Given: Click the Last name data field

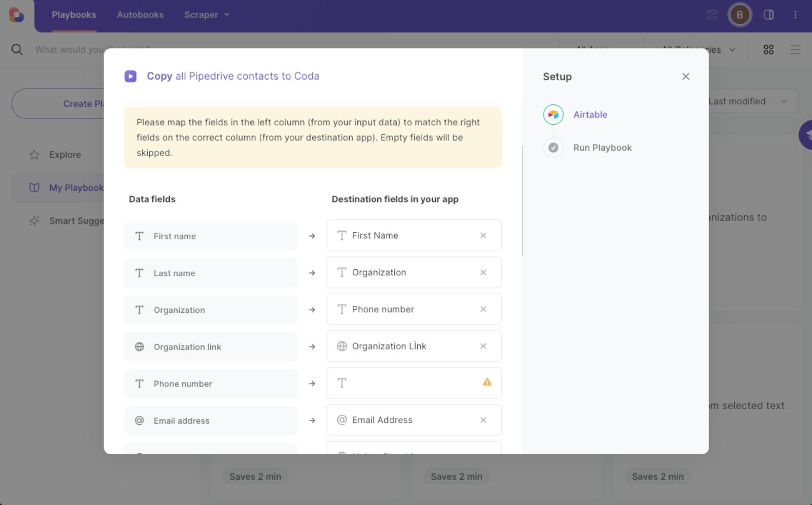Looking at the screenshot, I should [211, 273].
